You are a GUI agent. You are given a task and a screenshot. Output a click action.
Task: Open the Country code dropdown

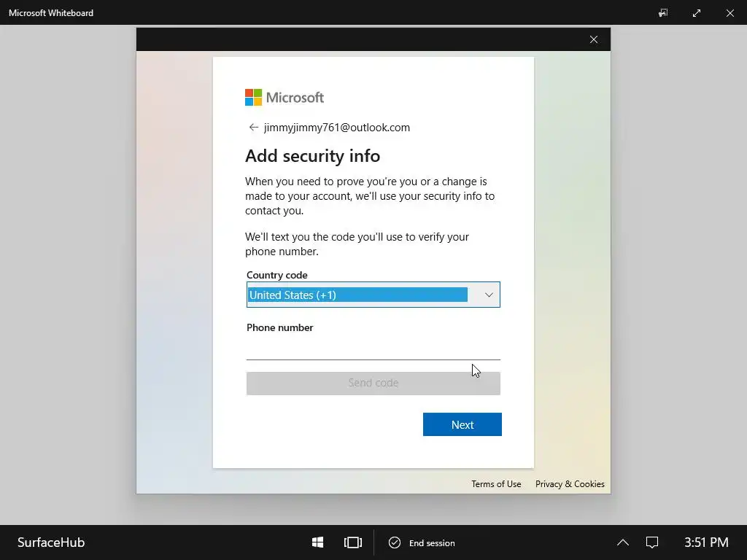[x=373, y=295]
